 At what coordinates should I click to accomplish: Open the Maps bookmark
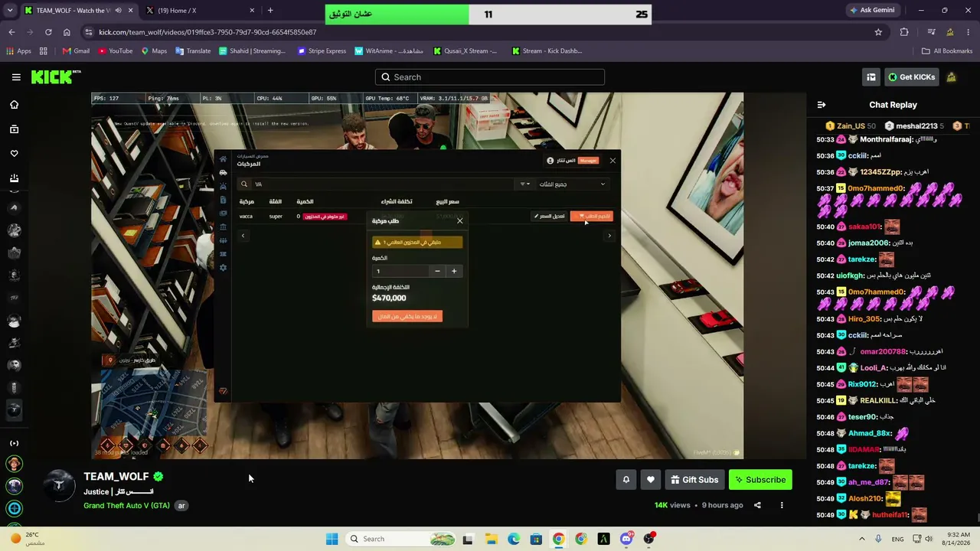click(x=154, y=51)
